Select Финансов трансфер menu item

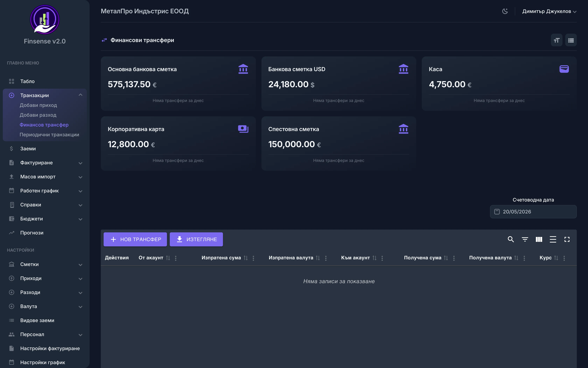coord(44,125)
